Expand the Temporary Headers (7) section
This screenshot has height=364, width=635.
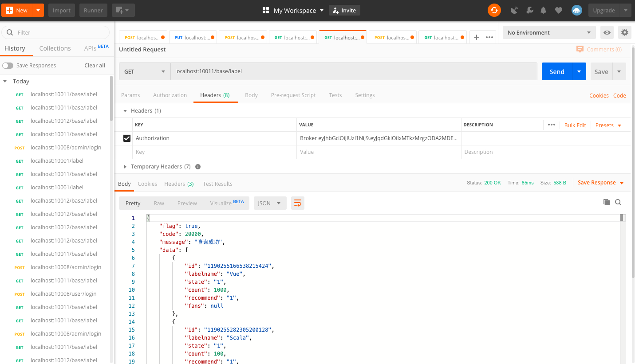[126, 167]
